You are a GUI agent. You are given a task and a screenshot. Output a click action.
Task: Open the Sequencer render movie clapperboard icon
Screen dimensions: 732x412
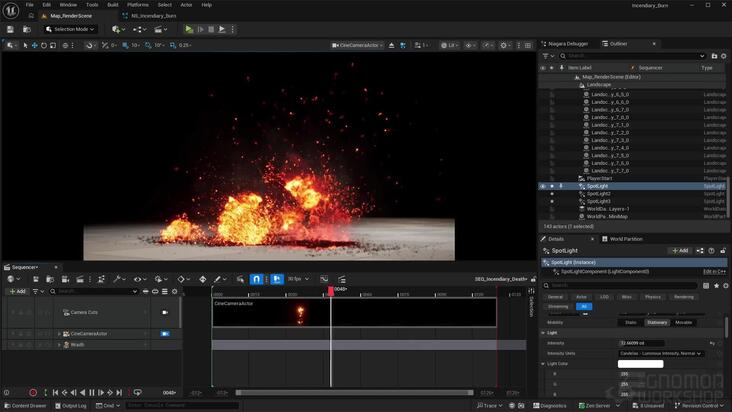[80, 279]
